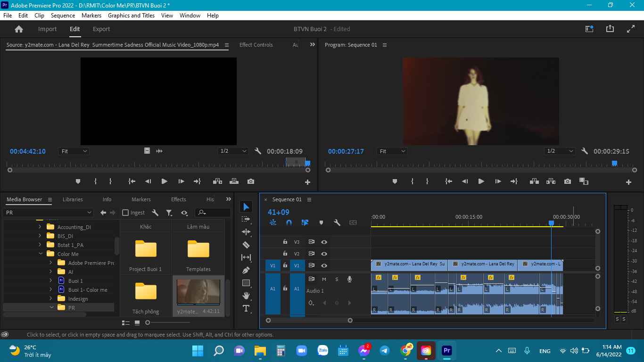The image size is (644, 362).
Task: Select the Type tool
Action: 246,308
